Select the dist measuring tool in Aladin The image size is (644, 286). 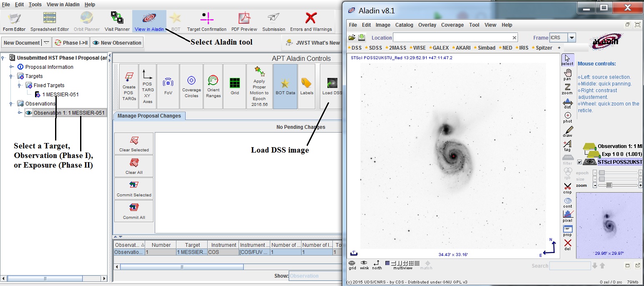pyautogui.click(x=567, y=104)
